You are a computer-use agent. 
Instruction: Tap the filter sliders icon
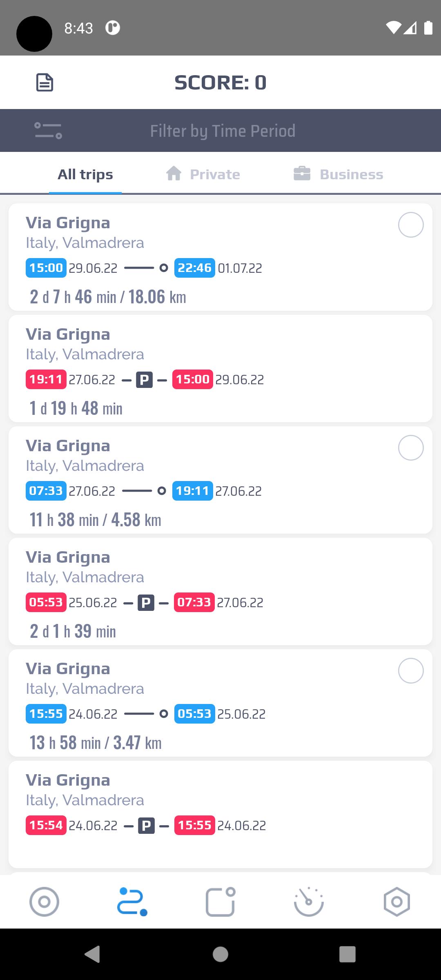click(x=48, y=131)
